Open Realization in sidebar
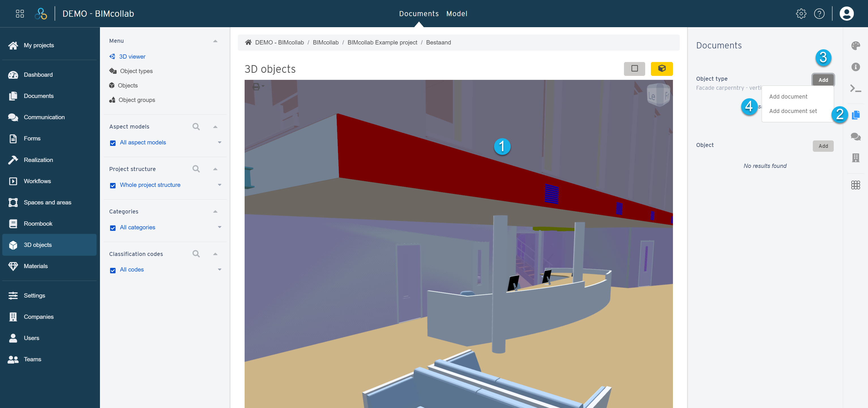 [50, 160]
